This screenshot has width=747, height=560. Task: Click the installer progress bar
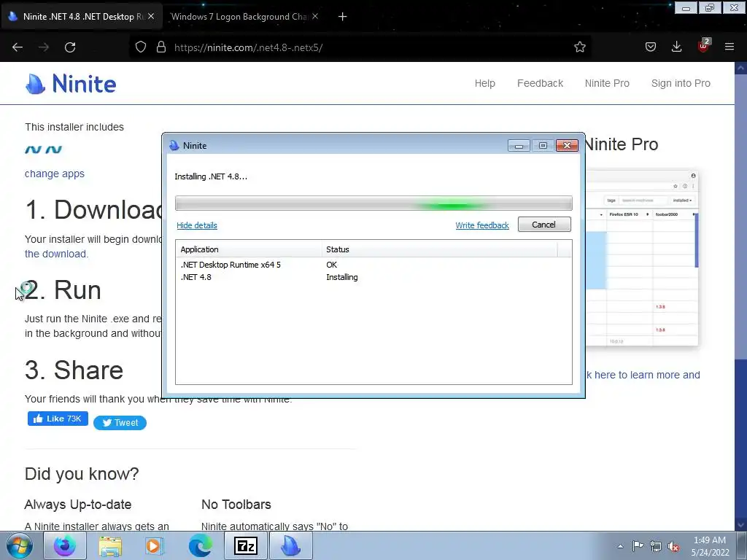(x=373, y=203)
